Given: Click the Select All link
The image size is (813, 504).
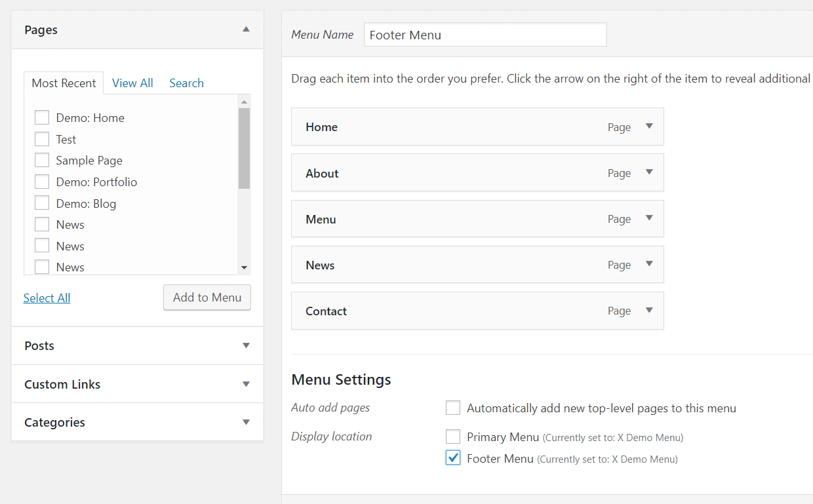Looking at the screenshot, I should (47, 298).
